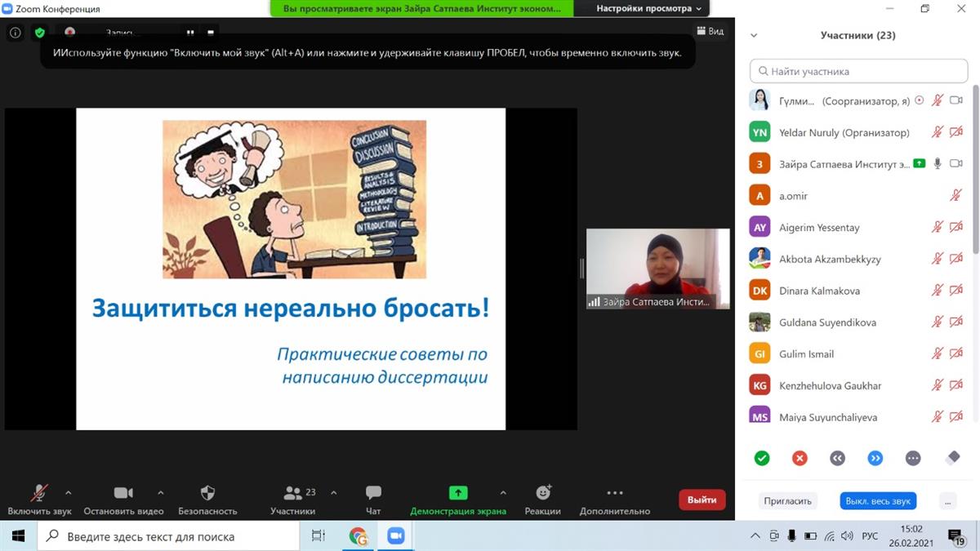The image size is (980, 551).
Task: Open the Участники participants tab
Action: point(292,493)
